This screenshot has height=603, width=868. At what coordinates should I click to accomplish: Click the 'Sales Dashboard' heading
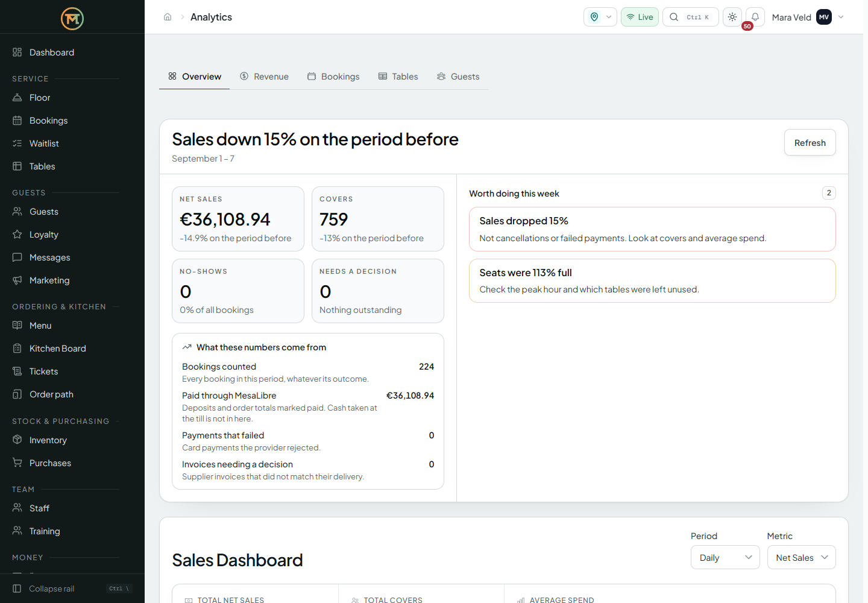tap(237, 560)
